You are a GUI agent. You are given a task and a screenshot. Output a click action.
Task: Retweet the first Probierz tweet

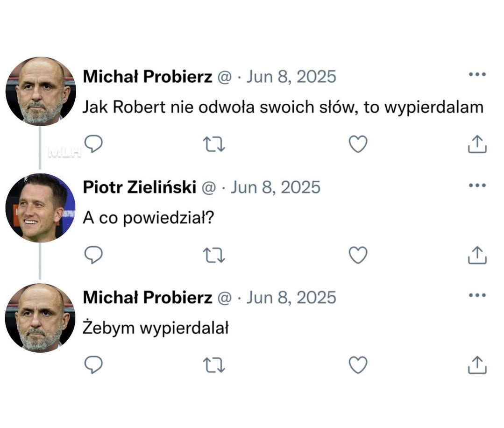214,144
